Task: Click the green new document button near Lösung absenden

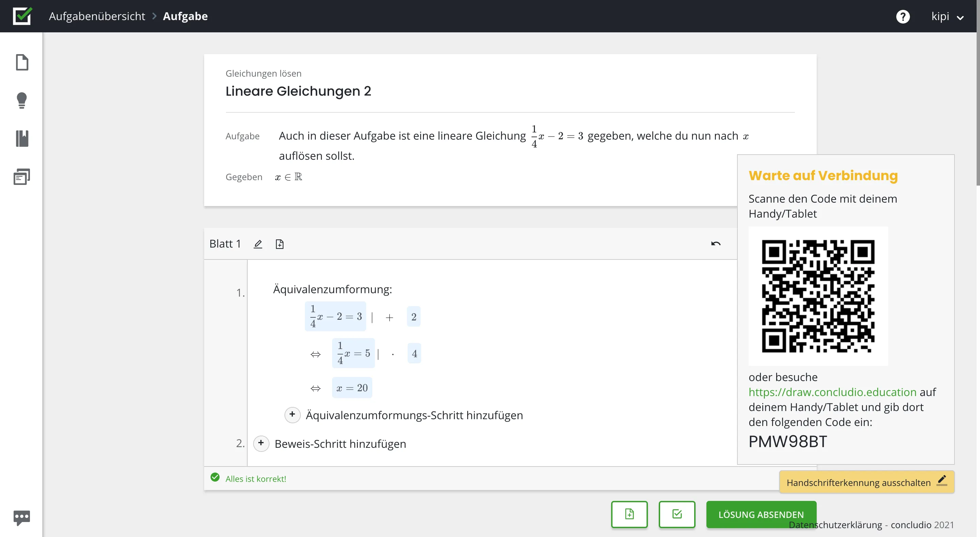Action: click(629, 515)
